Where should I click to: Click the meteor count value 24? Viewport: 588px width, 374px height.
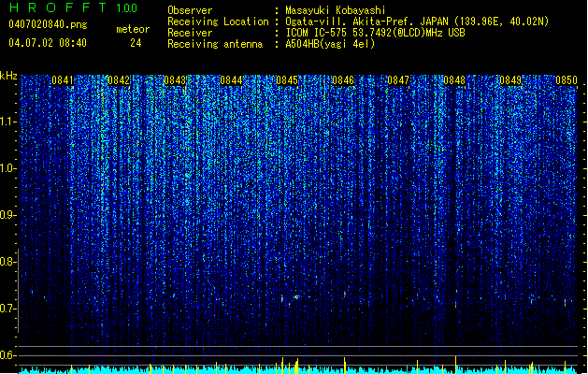click(136, 43)
